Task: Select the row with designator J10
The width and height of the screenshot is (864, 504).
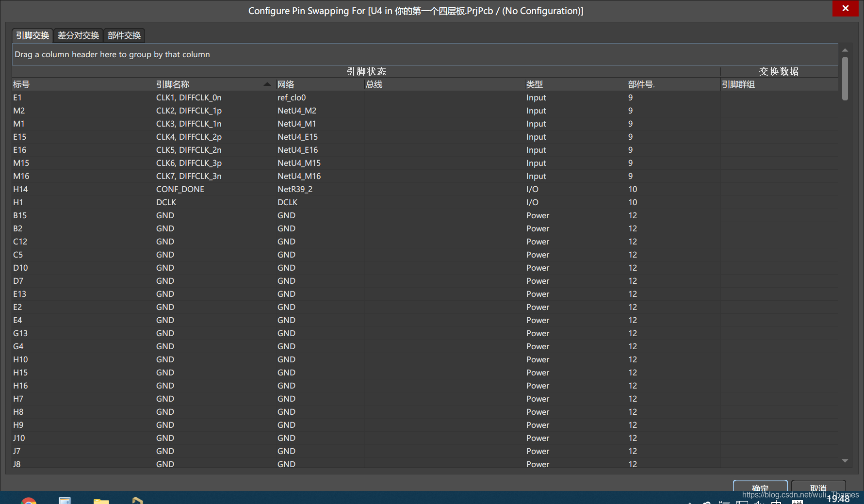Action: click(x=425, y=438)
